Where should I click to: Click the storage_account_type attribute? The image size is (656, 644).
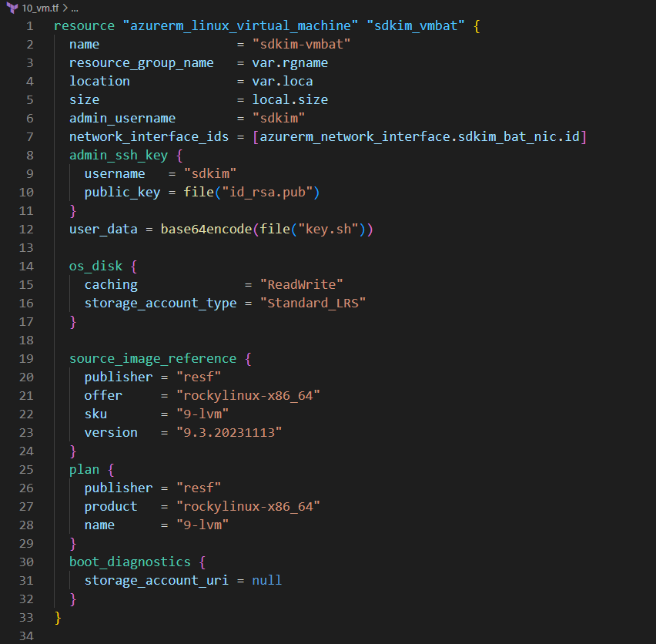pyautogui.click(x=161, y=303)
